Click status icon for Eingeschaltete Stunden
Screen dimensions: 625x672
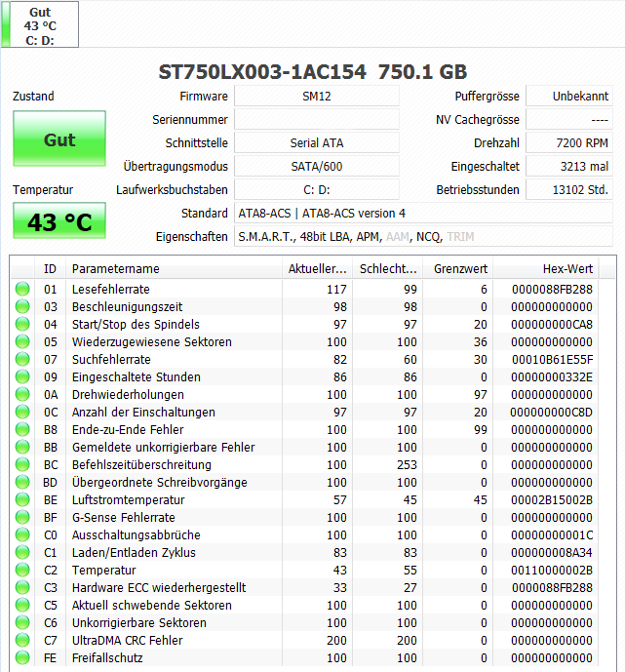point(22,376)
